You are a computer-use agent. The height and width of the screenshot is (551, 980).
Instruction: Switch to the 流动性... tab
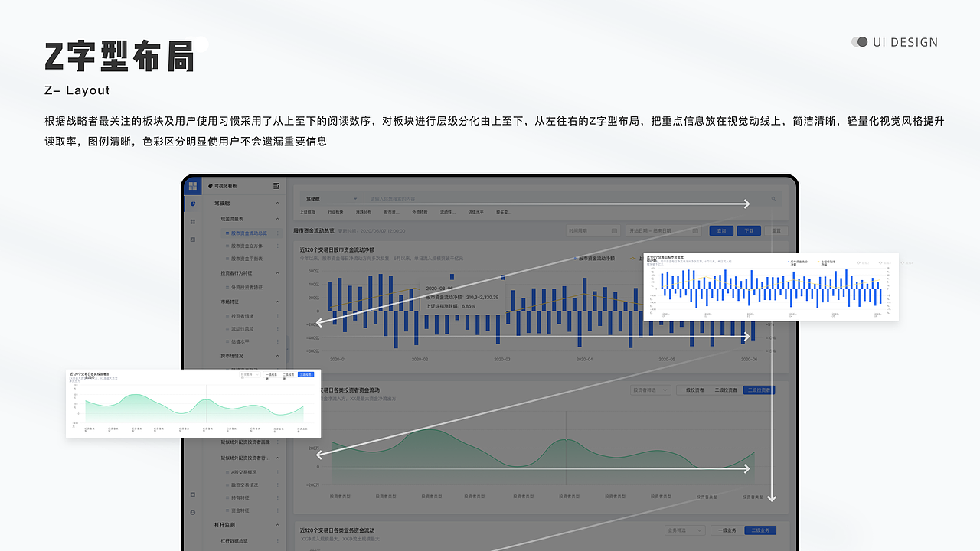point(448,212)
